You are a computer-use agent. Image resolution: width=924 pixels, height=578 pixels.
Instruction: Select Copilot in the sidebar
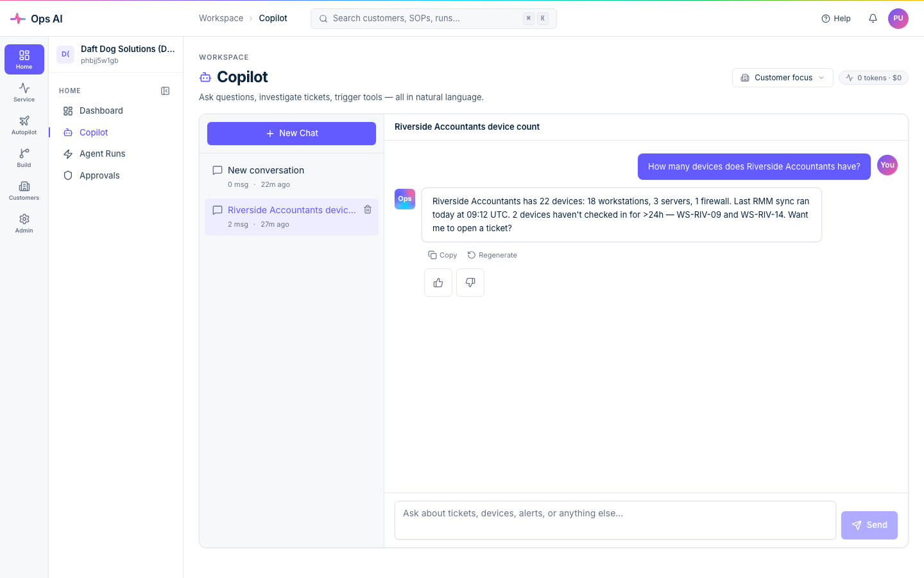click(116, 132)
